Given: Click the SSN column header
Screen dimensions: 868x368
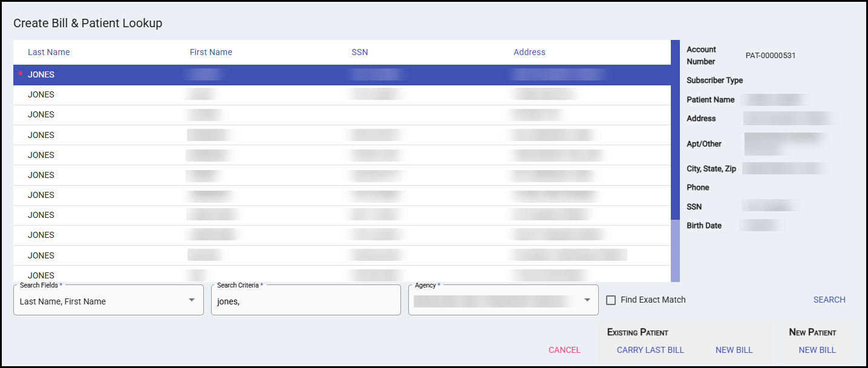Looking at the screenshot, I should click(x=359, y=52).
